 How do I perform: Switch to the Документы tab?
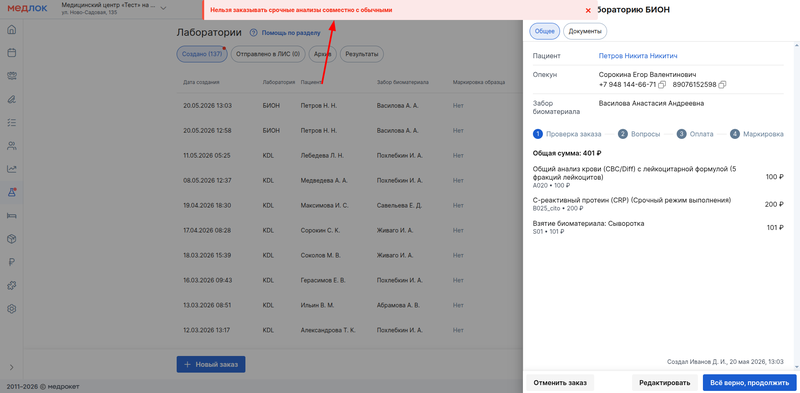[585, 31]
